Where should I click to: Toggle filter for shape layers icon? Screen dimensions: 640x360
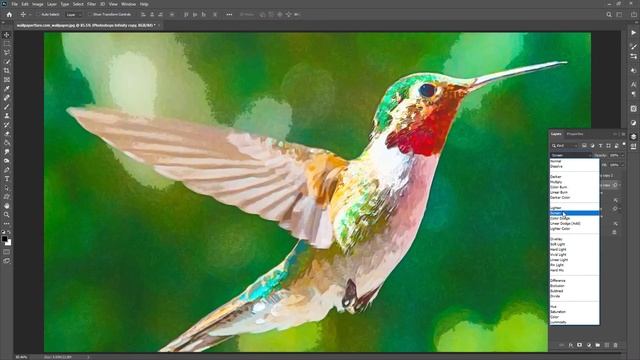(608, 146)
